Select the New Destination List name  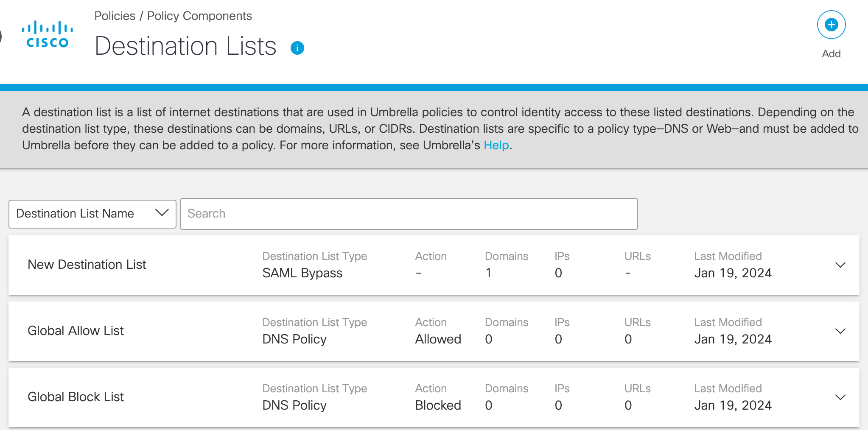pyautogui.click(x=87, y=265)
